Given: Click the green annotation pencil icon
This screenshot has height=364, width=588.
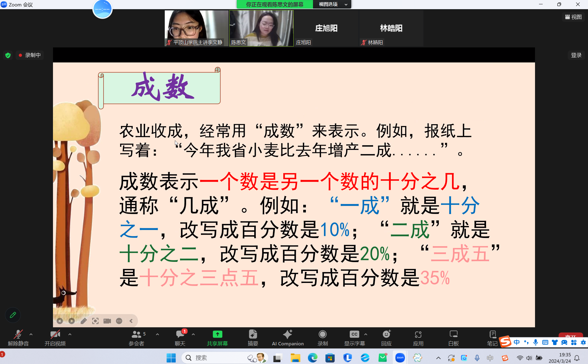Looking at the screenshot, I should click(13, 315).
